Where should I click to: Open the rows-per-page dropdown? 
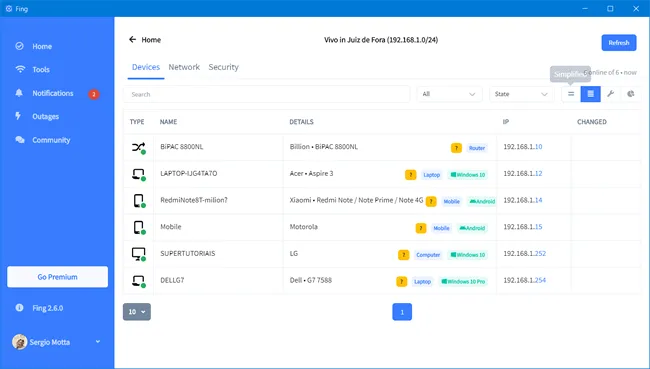(x=137, y=312)
